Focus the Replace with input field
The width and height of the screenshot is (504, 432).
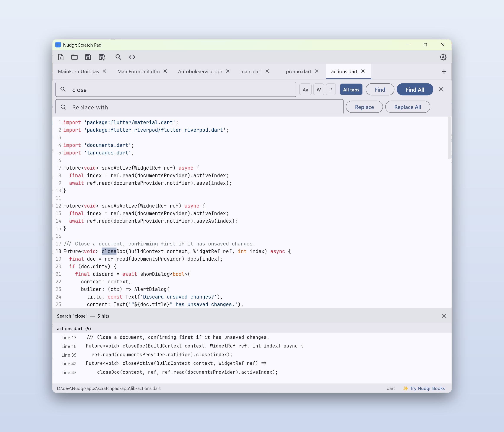pyautogui.click(x=200, y=107)
